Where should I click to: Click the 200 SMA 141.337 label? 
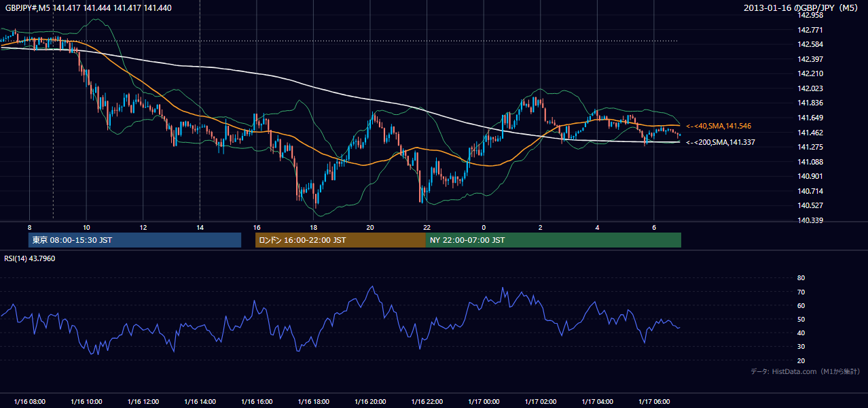(x=720, y=142)
